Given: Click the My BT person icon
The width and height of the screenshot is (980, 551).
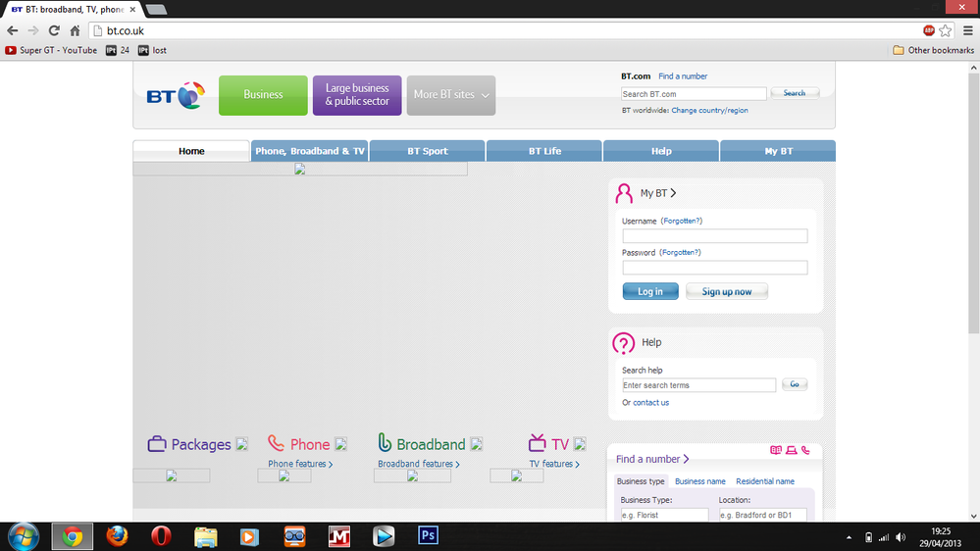Looking at the screenshot, I should [624, 194].
